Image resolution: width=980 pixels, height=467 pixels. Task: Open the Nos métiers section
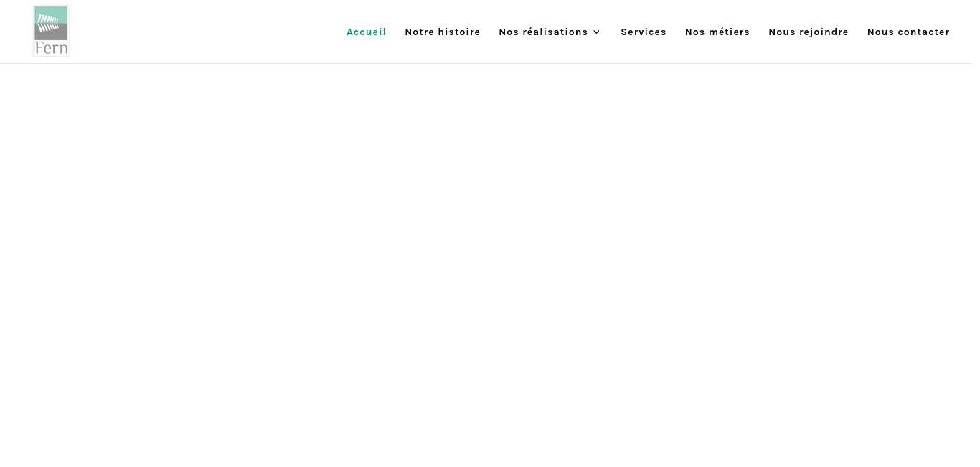tap(717, 32)
